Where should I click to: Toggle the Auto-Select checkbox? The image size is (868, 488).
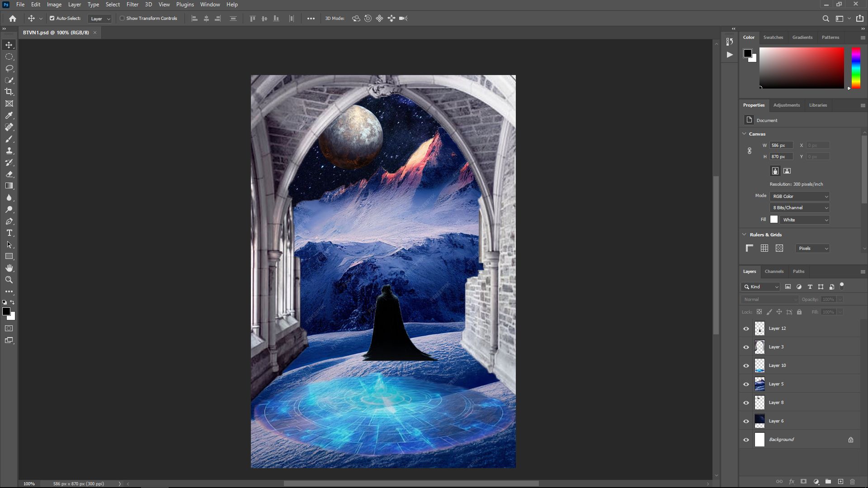point(52,19)
